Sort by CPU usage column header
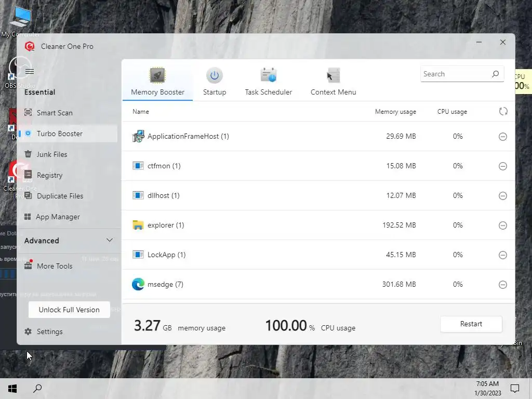 pyautogui.click(x=452, y=112)
